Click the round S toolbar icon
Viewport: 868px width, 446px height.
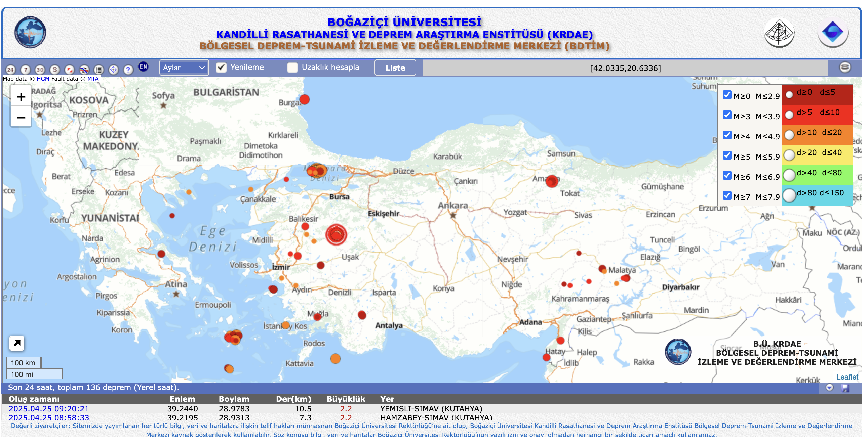(x=54, y=70)
